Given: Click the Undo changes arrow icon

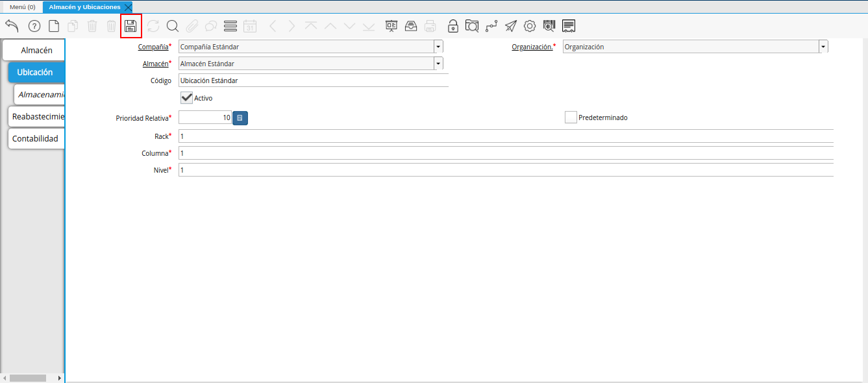Looking at the screenshot, I should pos(12,26).
